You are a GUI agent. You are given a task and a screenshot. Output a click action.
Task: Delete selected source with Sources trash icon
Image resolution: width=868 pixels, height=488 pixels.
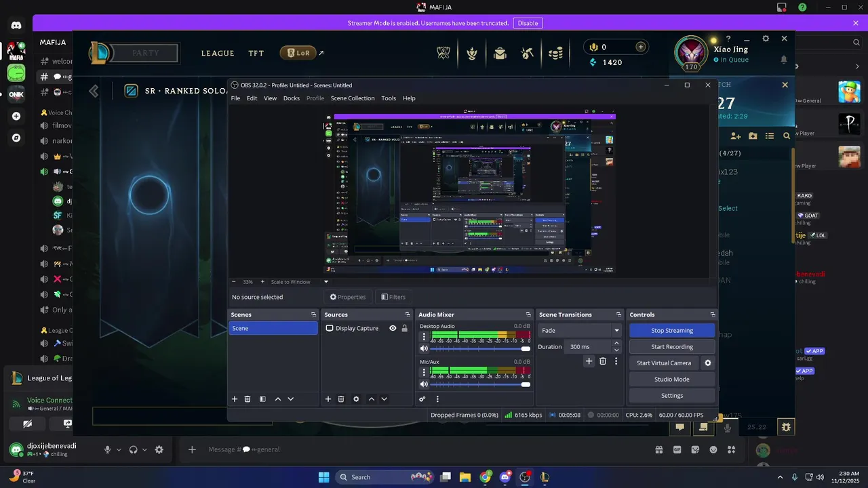pyautogui.click(x=341, y=399)
